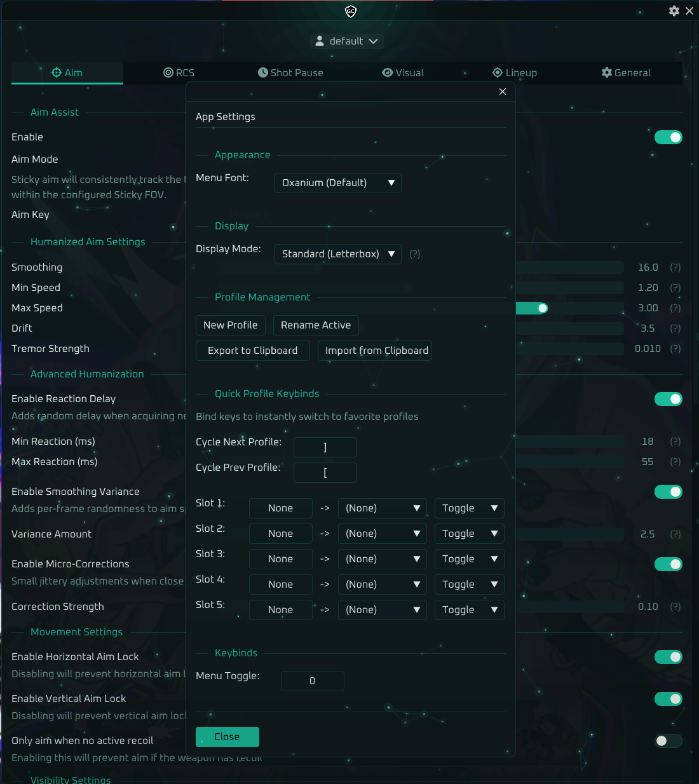Click Slot 5 None keybind field
The width and height of the screenshot is (699, 784).
click(281, 610)
